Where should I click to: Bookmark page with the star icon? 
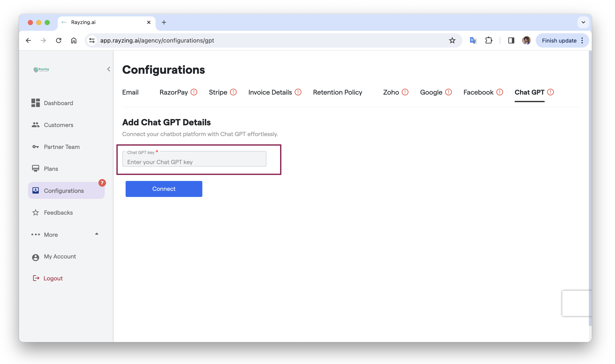pos(452,40)
